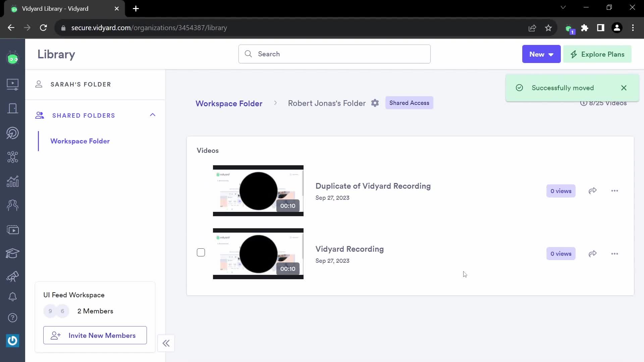Click Explore Plans button

click(x=597, y=54)
